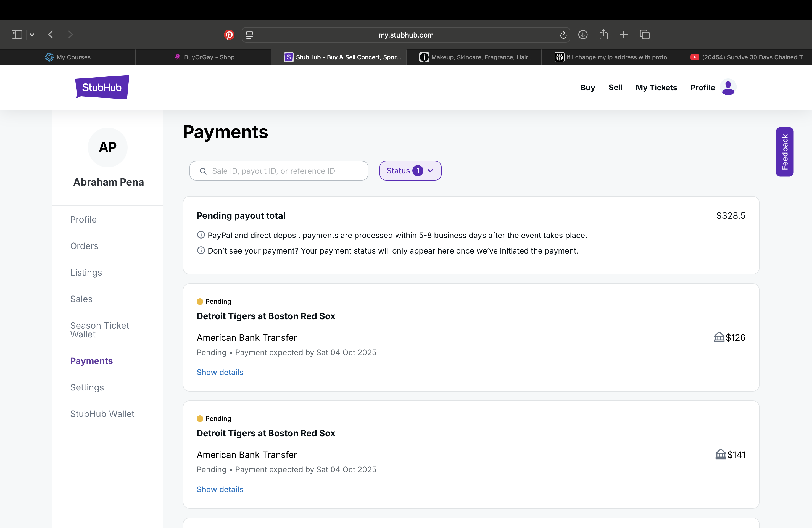The width and height of the screenshot is (812, 528).
Task: Open the StubHub Wallet sidebar item
Action: 102,414
